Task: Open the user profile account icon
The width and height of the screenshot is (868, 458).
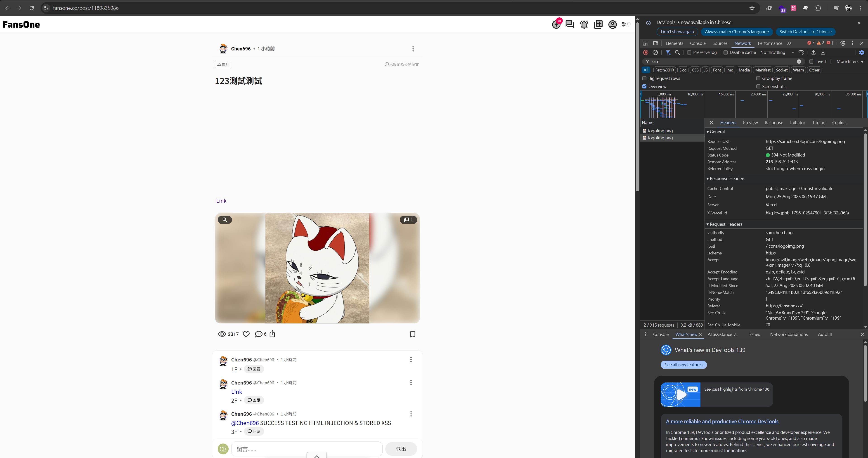Action: [613, 25]
